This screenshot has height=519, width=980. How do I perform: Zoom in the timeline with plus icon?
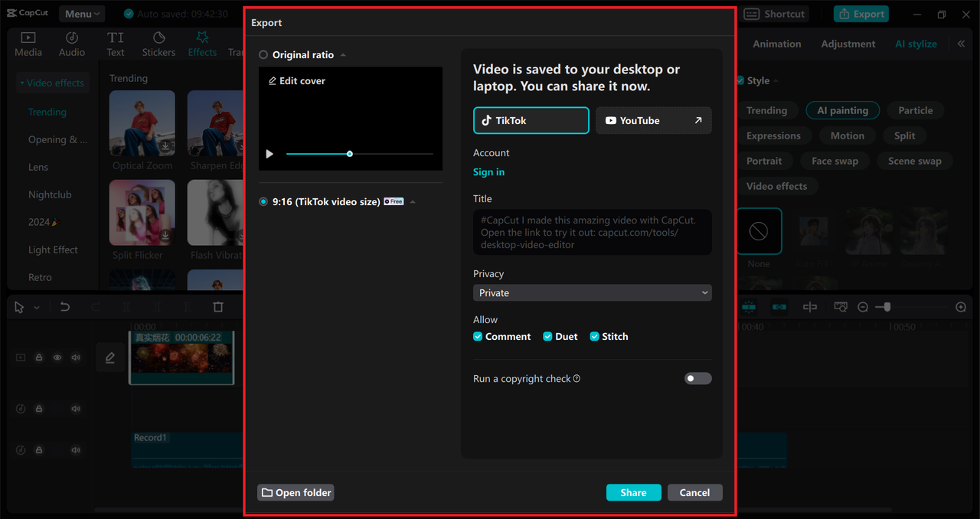[961, 307]
